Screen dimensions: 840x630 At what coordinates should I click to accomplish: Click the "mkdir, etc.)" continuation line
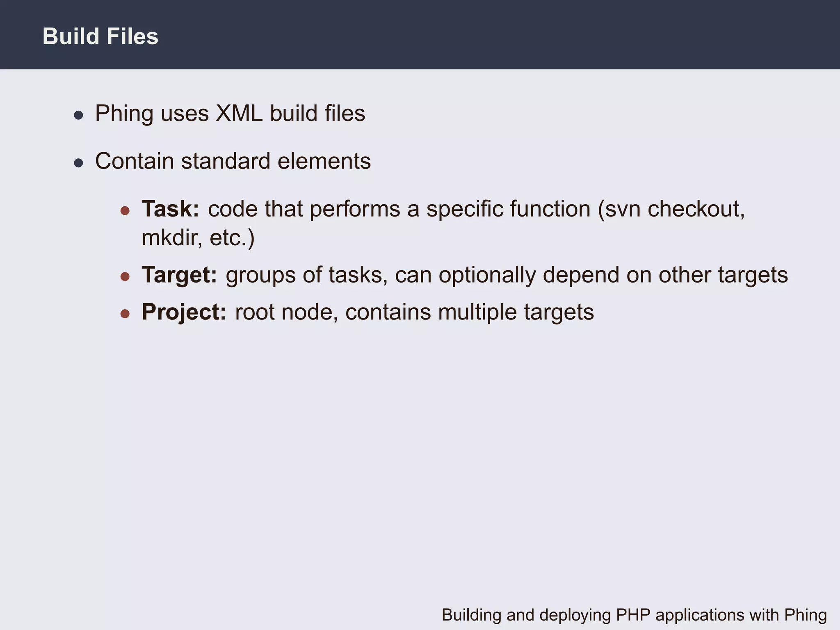(x=198, y=237)
